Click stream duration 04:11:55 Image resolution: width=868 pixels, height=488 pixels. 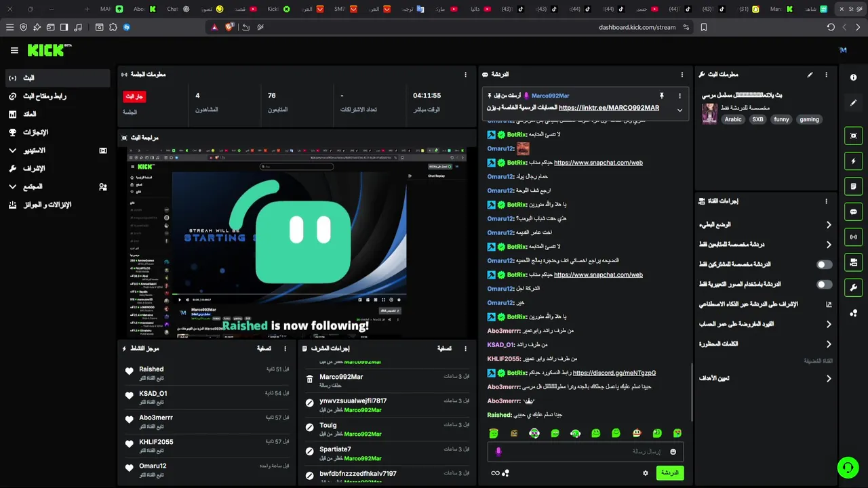427,96
